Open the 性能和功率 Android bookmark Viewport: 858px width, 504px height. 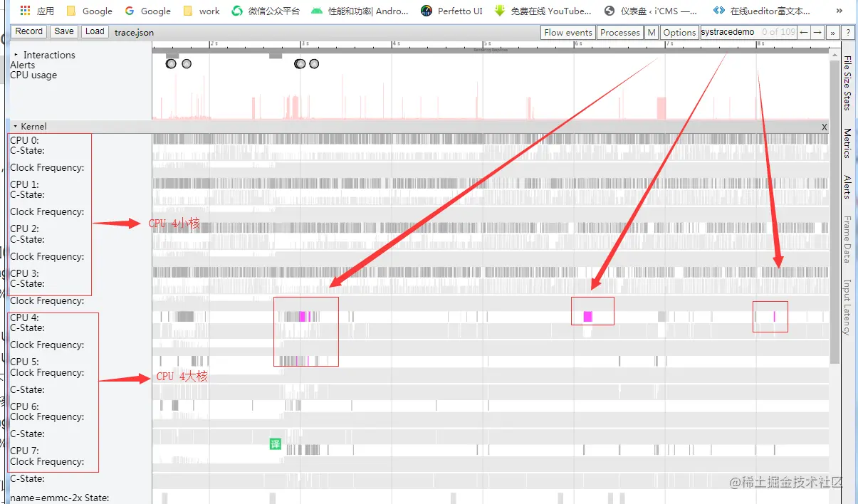click(360, 11)
